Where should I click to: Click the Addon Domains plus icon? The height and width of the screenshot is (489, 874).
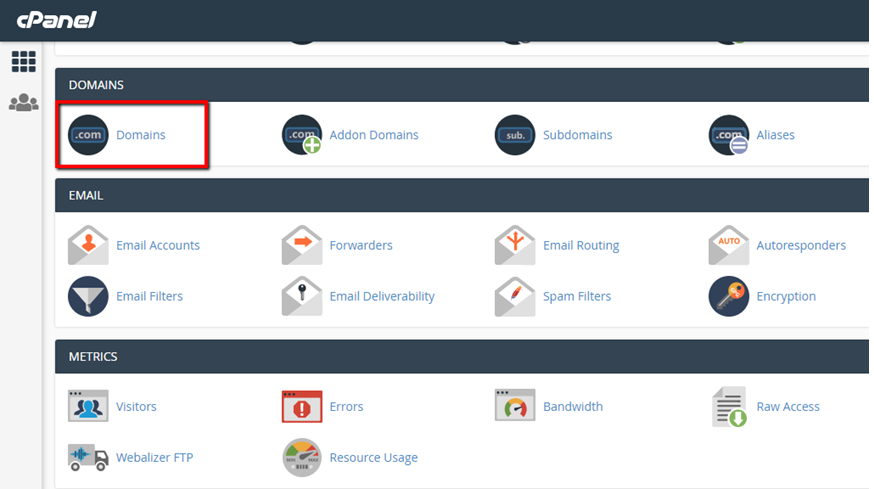click(x=302, y=135)
